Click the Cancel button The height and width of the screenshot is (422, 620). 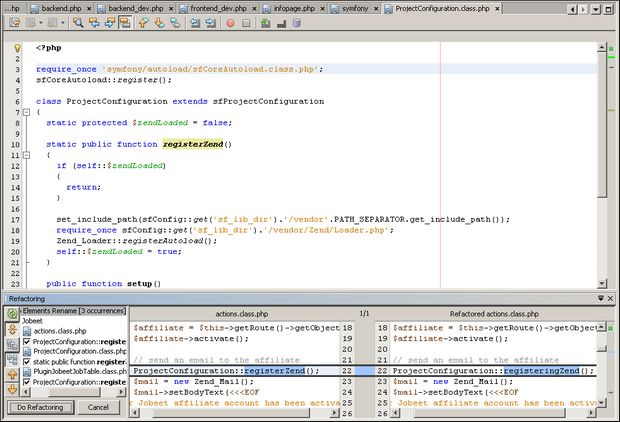tap(98, 407)
